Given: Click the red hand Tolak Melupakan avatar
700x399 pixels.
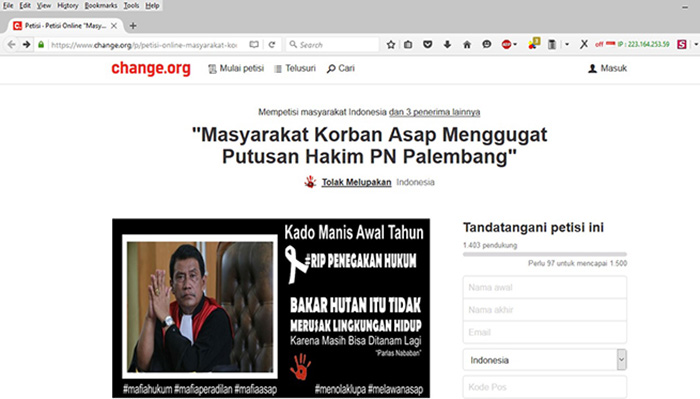Looking at the screenshot, I should tap(310, 182).
